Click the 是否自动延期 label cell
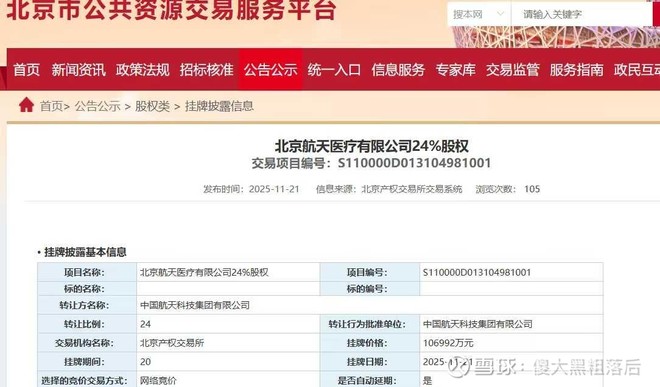The height and width of the screenshot is (387, 660). (x=370, y=380)
